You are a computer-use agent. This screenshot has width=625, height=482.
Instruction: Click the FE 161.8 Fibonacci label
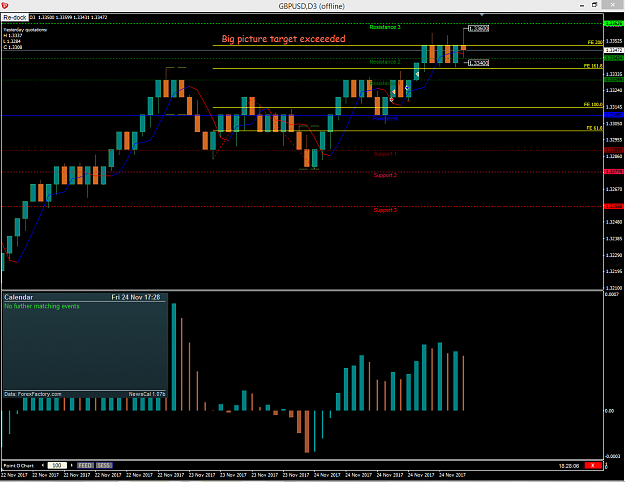click(x=593, y=66)
